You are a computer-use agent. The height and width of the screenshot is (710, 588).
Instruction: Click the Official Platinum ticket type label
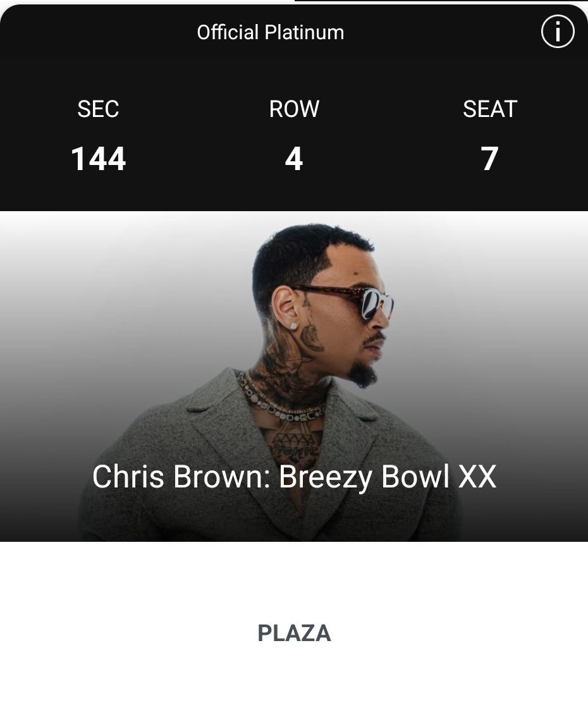coord(271,32)
